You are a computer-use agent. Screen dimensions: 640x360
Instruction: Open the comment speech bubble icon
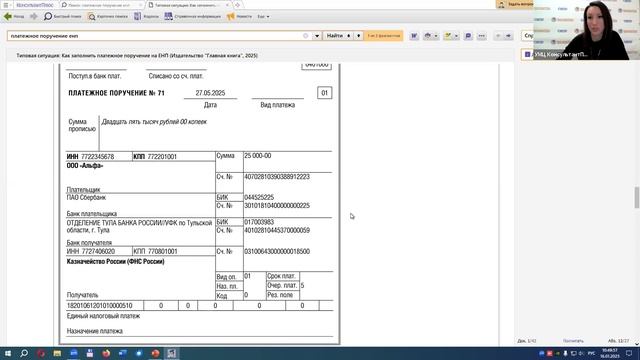468,36
